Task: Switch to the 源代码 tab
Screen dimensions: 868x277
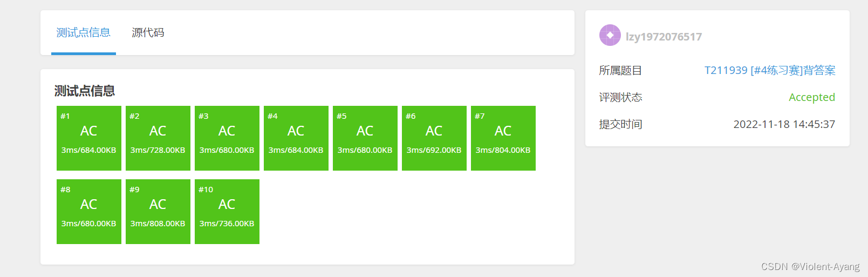Action: pos(148,33)
